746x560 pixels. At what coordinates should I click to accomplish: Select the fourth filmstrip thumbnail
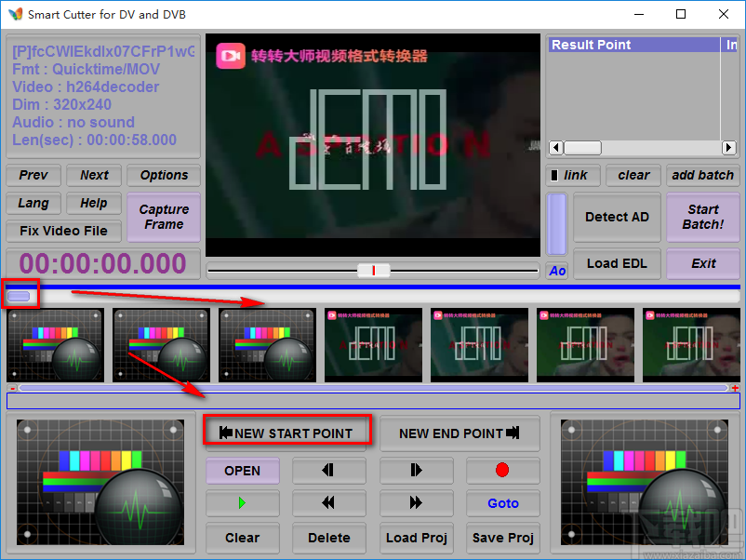(374, 345)
